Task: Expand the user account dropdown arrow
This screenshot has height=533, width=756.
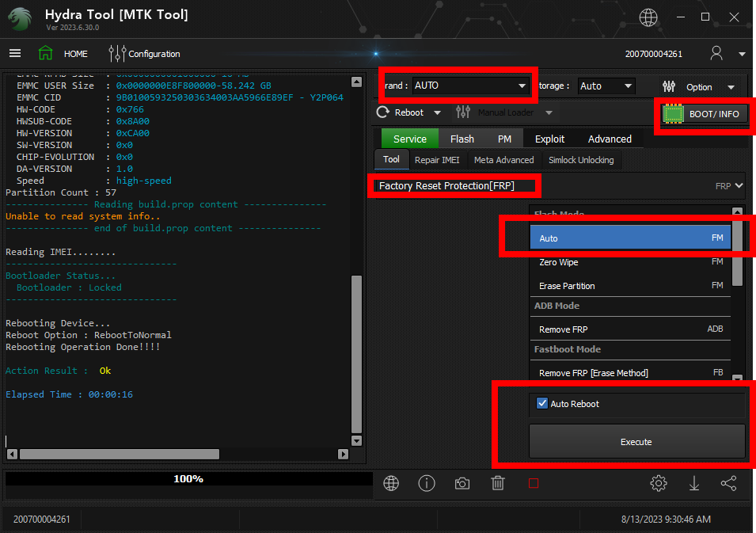Action: [742, 54]
